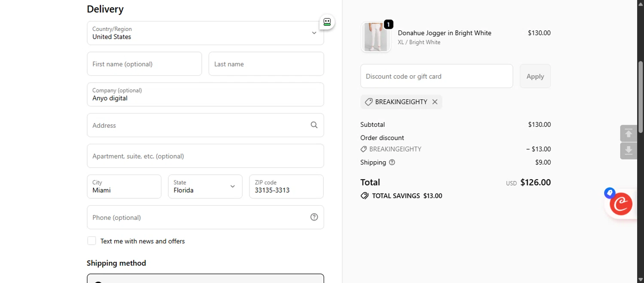Screen dimensions: 644x283
Task: Click the quantity badge on product image
Action: (388, 25)
